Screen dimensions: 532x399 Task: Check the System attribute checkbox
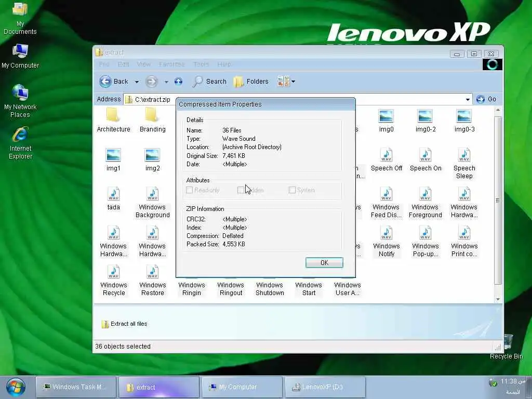pyautogui.click(x=292, y=190)
